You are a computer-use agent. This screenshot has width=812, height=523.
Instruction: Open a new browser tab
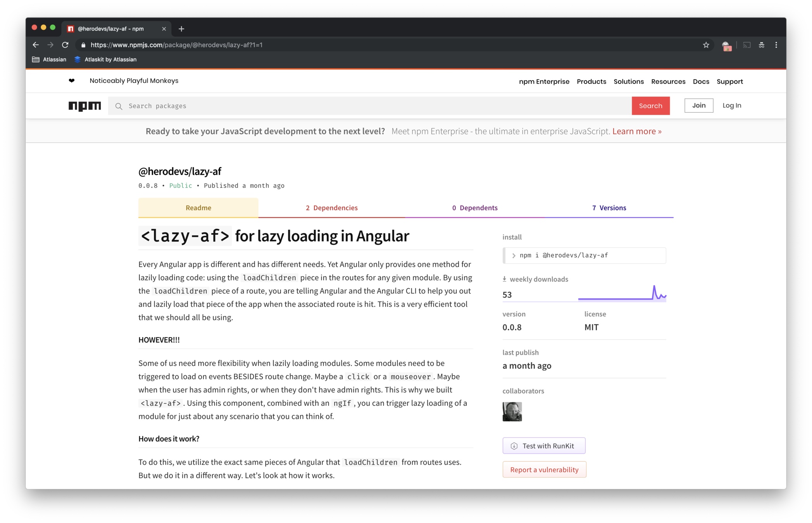(x=181, y=29)
